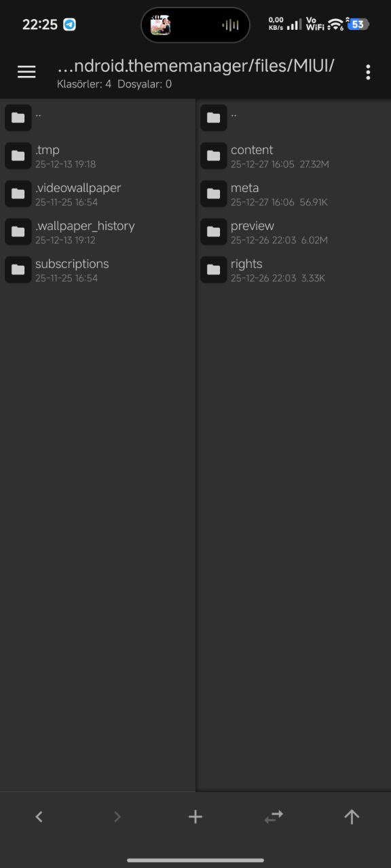Open the hamburger navigation menu
Viewport: 391px width, 868px height.
(26, 72)
